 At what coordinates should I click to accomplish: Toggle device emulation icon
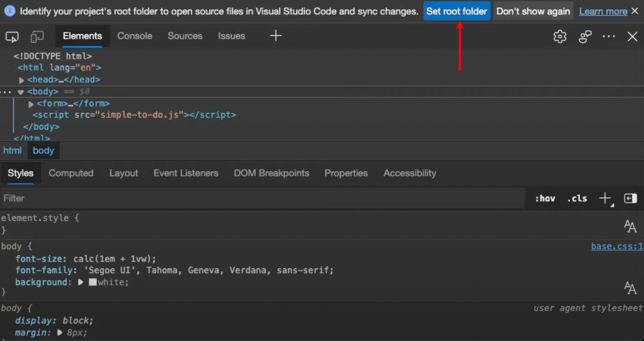click(x=37, y=37)
